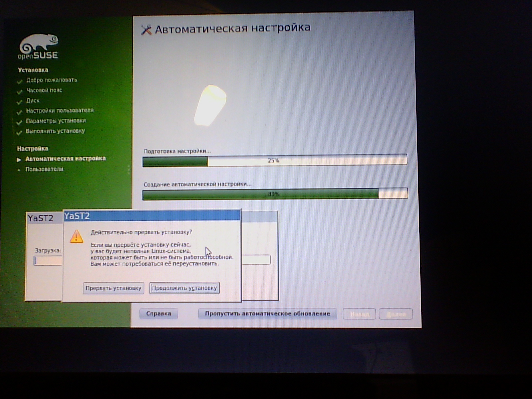Click the line которая может быть или не быть работоспособной
The width and height of the screenshot is (532, 399).
(162, 257)
